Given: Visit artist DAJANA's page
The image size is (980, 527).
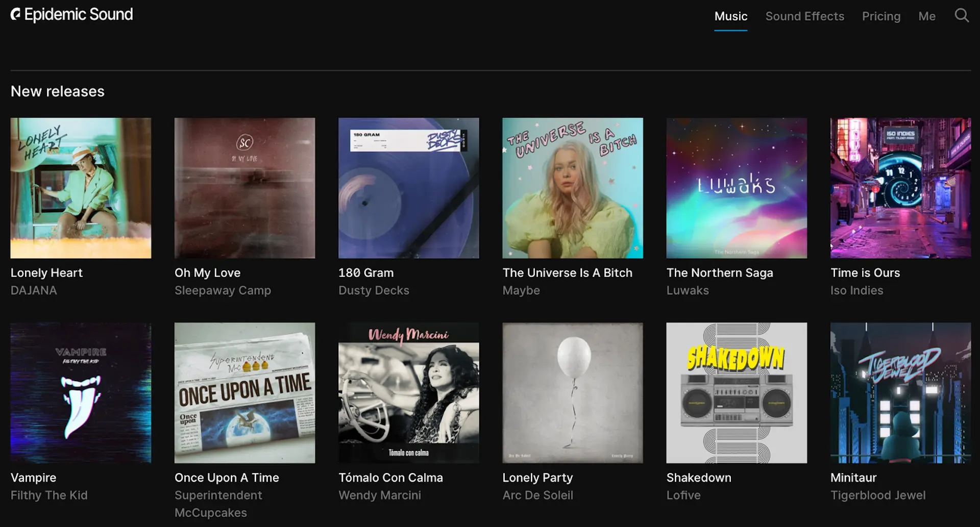Looking at the screenshot, I should point(34,290).
